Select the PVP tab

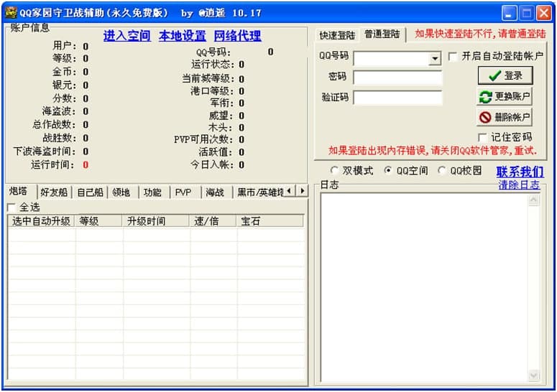click(x=183, y=192)
